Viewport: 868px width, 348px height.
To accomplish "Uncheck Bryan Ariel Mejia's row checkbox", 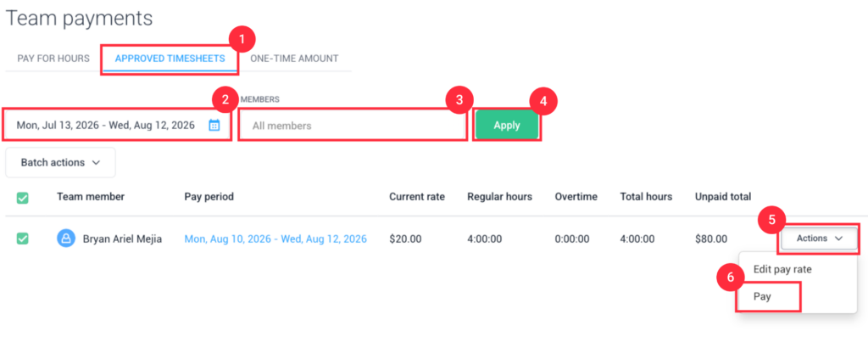I will tap(23, 239).
